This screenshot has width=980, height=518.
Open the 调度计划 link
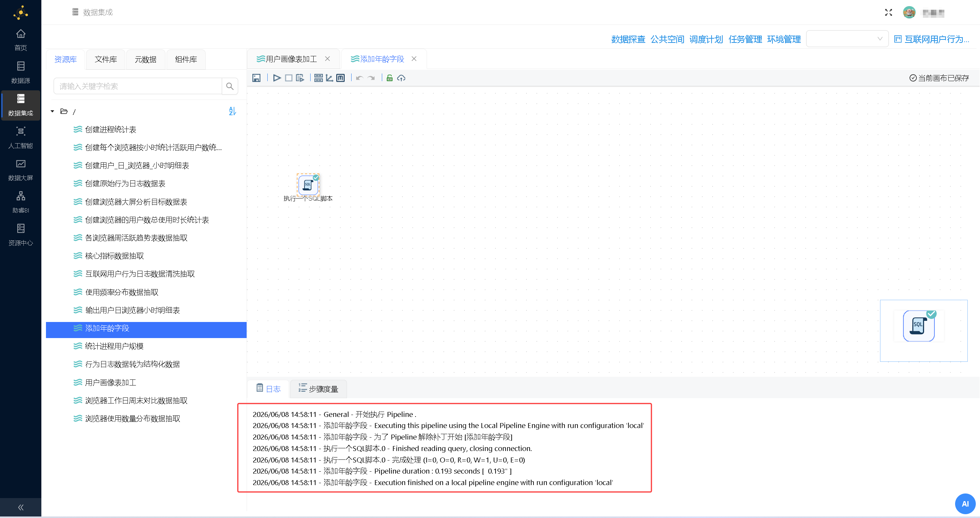point(706,39)
